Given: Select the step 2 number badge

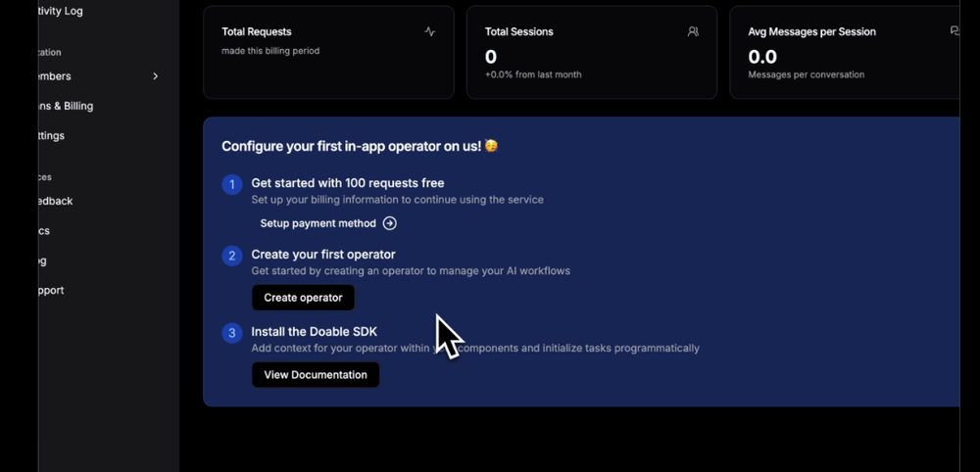Looking at the screenshot, I should pyautogui.click(x=232, y=256).
